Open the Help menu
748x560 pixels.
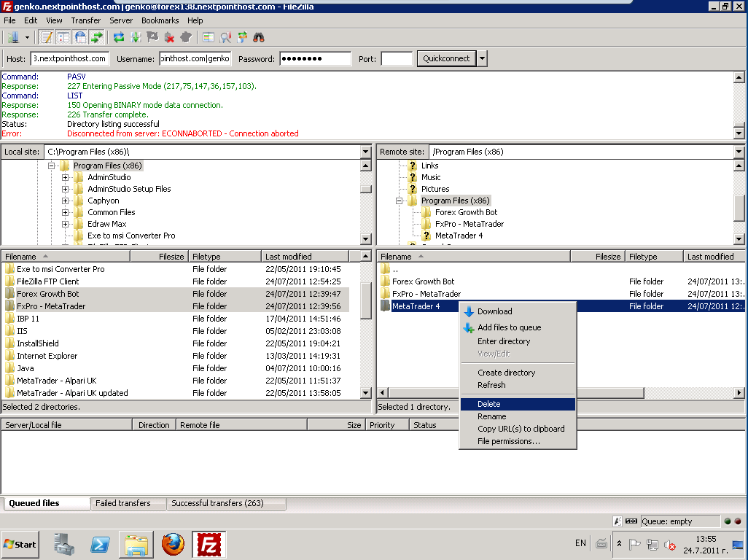(195, 20)
